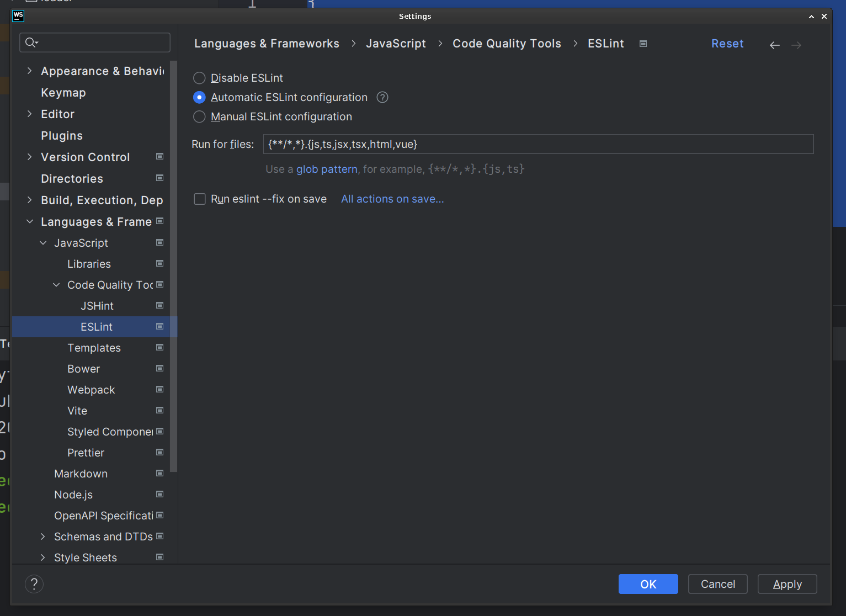
Task: Click project icon on Bower row
Action: (160, 368)
